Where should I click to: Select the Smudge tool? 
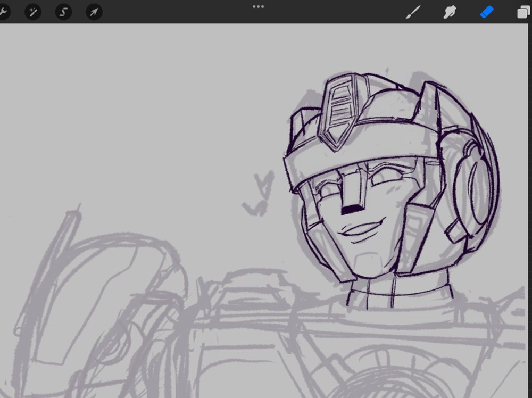click(450, 12)
